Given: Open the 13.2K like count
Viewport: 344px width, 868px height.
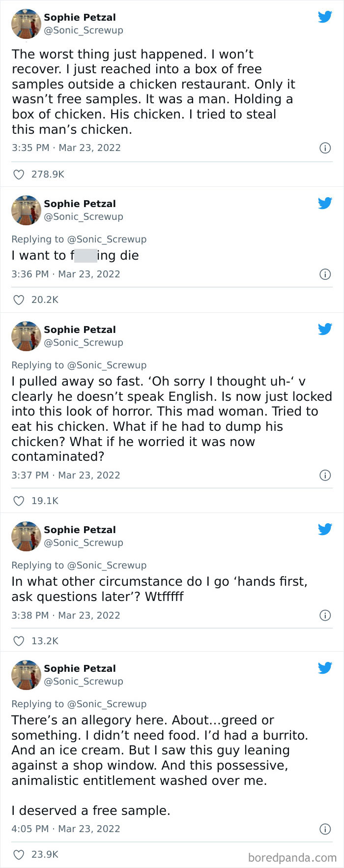Looking at the screenshot, I should pos(45,641).
